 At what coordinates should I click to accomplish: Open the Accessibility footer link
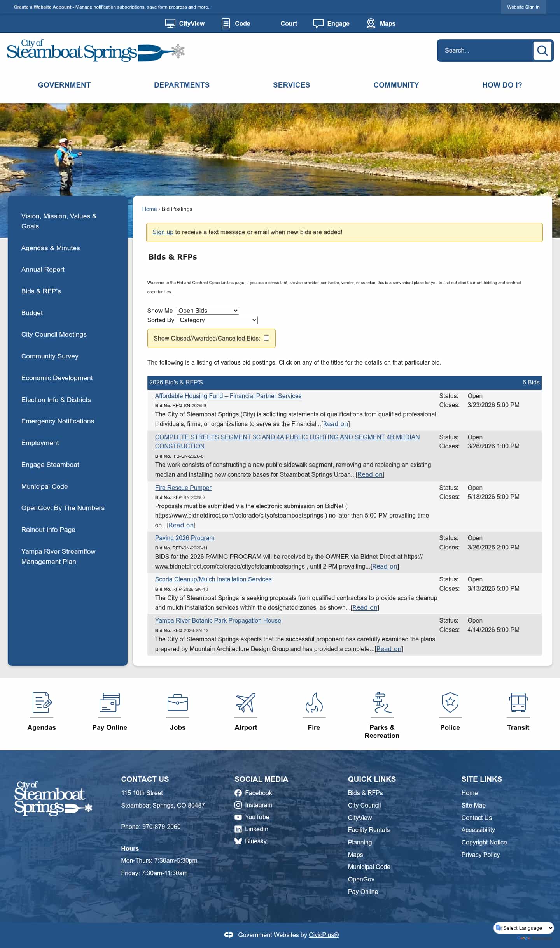tap(478, 830)
